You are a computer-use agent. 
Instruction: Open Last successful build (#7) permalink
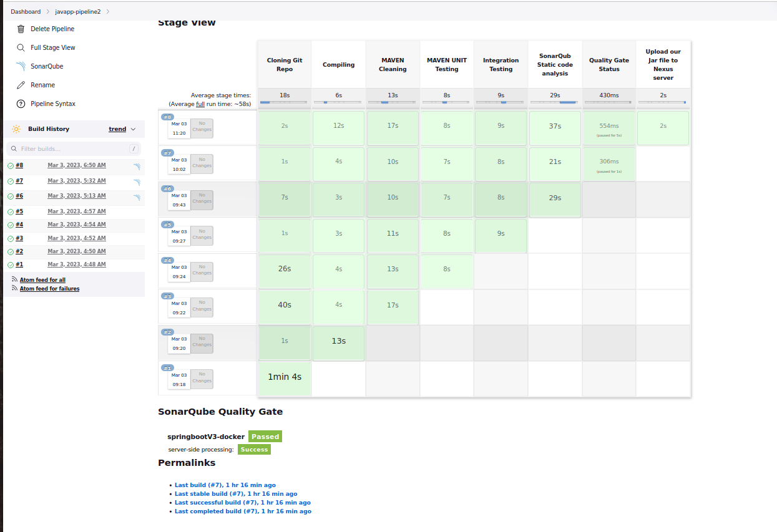243,503
